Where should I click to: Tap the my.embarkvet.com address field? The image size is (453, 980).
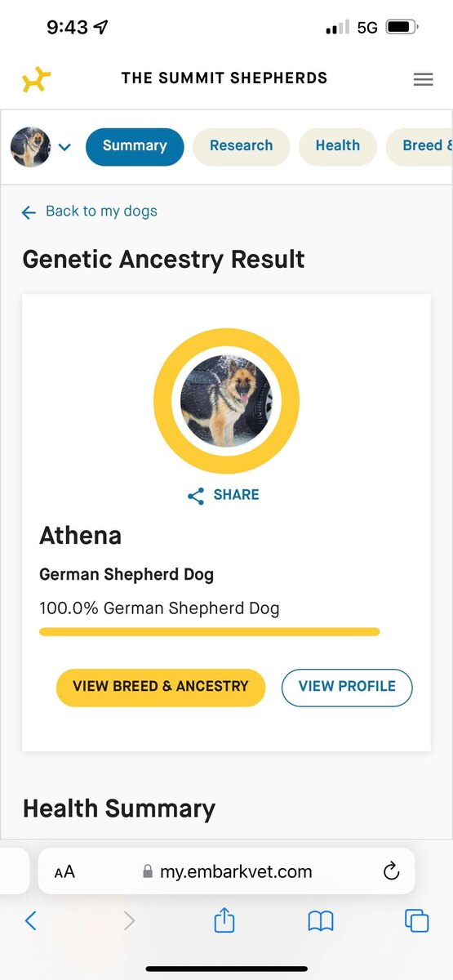pyautogui.click(x=227, y=871)
